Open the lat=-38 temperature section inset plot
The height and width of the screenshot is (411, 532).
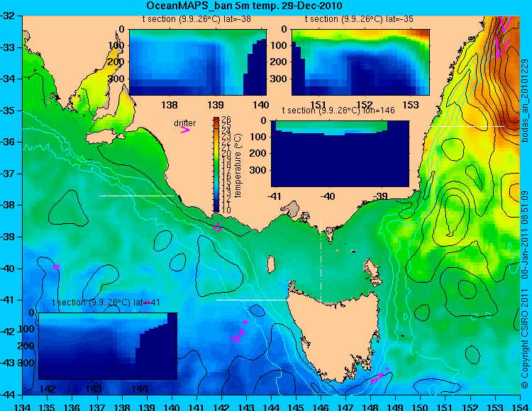click(198, 62)
